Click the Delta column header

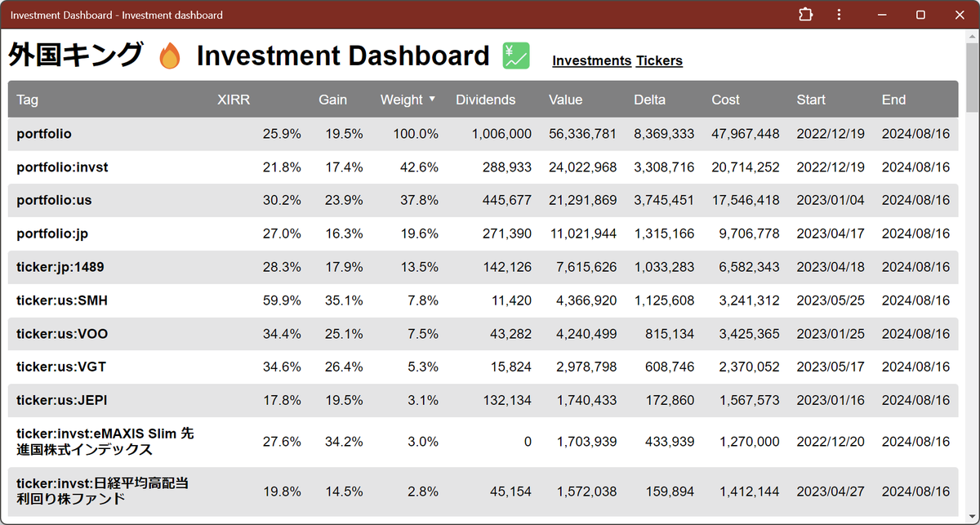[x=649, y=100]
